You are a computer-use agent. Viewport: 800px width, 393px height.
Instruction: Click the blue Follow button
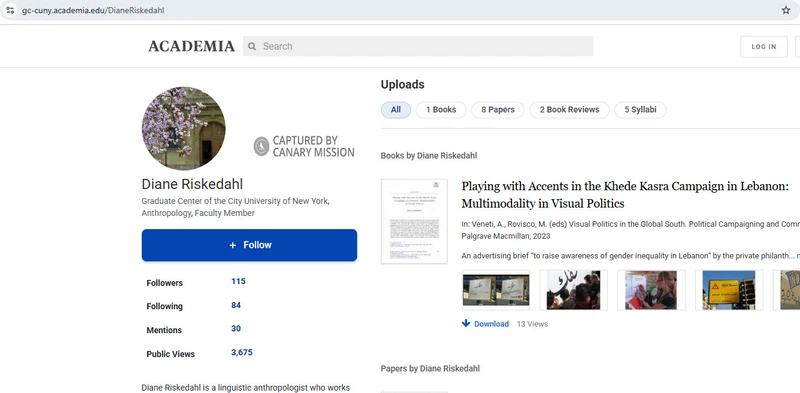click(249, 245)
